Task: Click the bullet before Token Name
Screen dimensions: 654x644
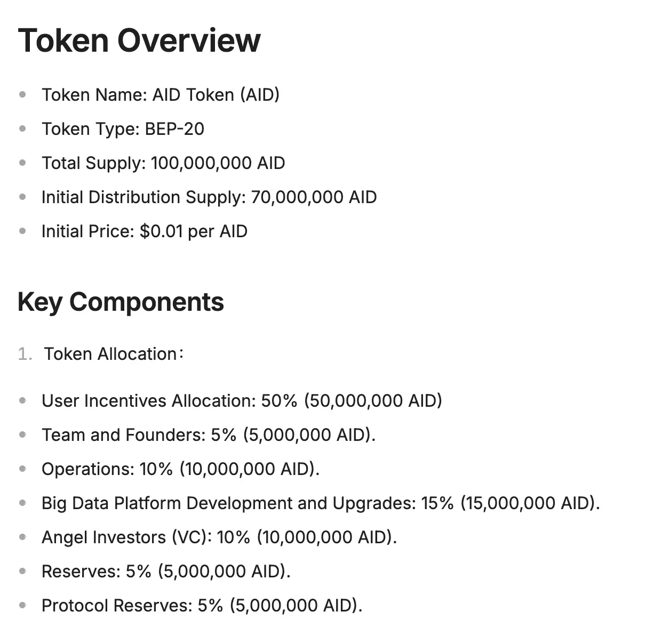Action: click(x=22, y=95)
